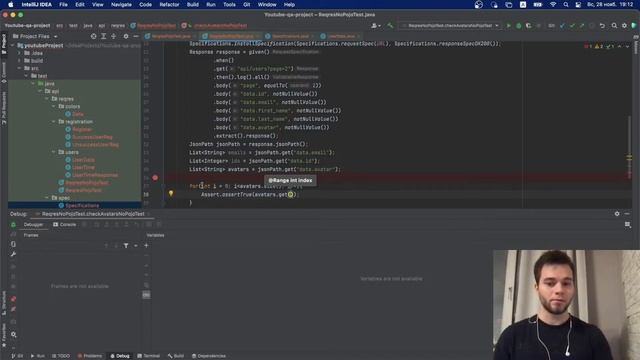Viewport: 640px width, 360px height.
Task: Click Expand All icon in Project panel
Action: (104, 36)
